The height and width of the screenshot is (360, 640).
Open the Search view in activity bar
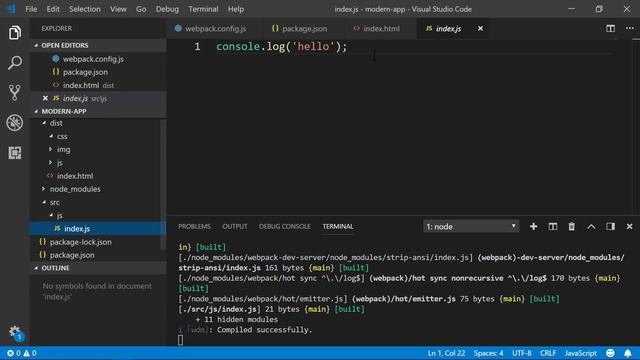(x=15, y=63)
